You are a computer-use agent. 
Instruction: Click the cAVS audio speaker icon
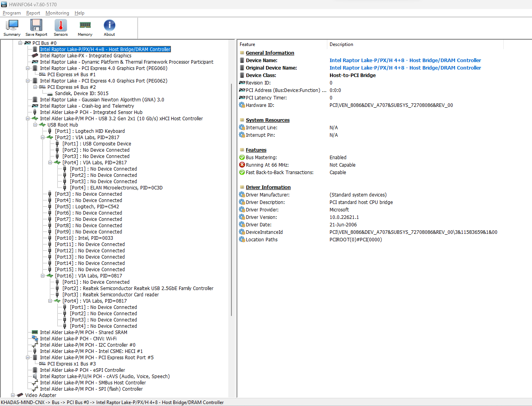[35, 377]
